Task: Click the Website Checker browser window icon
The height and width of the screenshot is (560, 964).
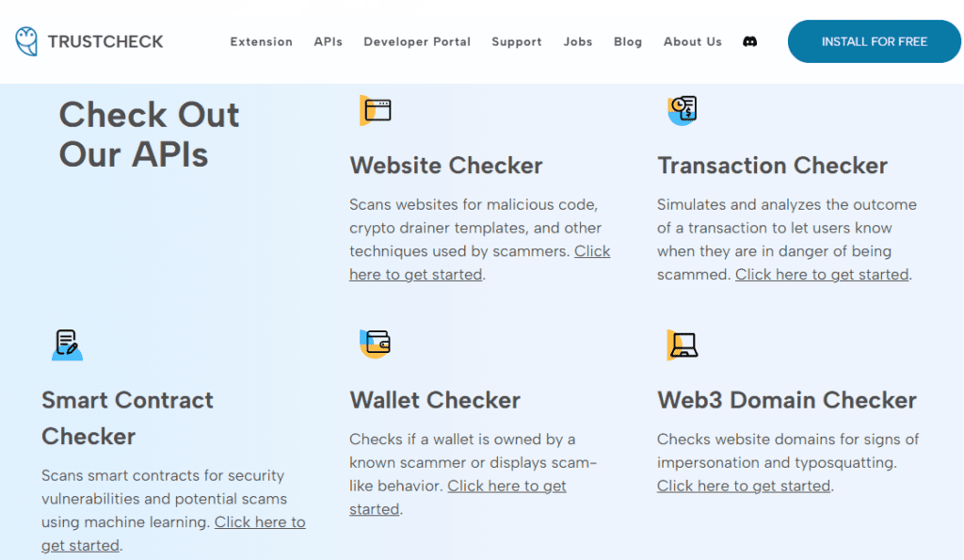Action: [376, 111]
